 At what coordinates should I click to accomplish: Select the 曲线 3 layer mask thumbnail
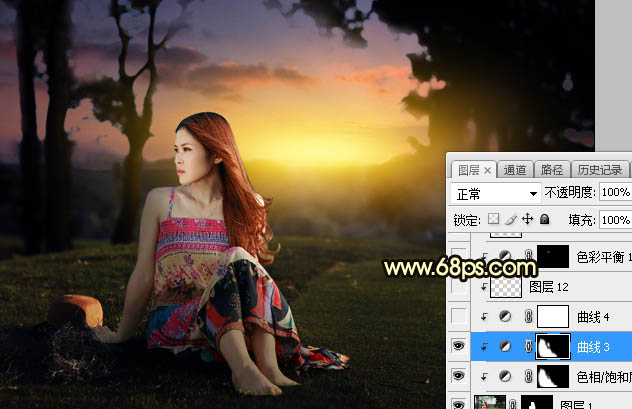click(553, 346)
